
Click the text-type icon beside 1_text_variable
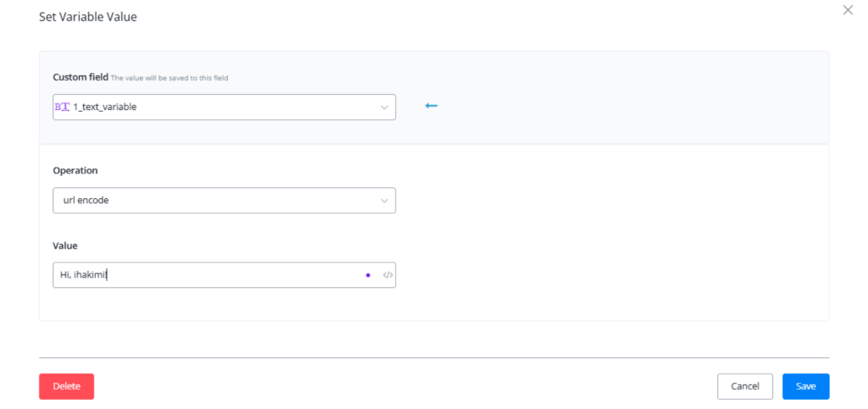pyautogui.click(x=62, y=108)
